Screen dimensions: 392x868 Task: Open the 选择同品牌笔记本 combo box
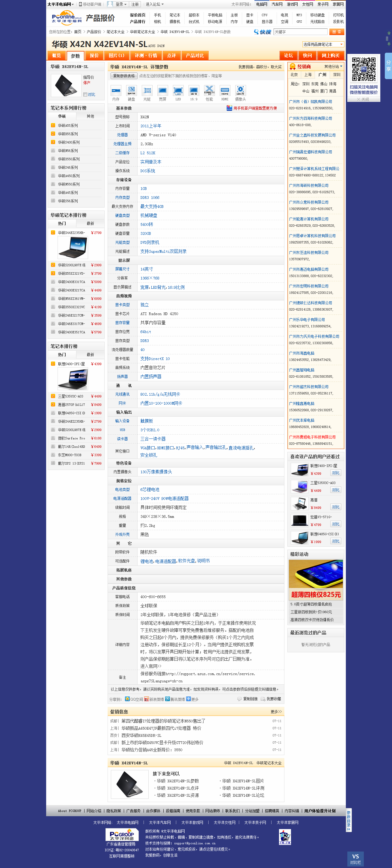323,44
